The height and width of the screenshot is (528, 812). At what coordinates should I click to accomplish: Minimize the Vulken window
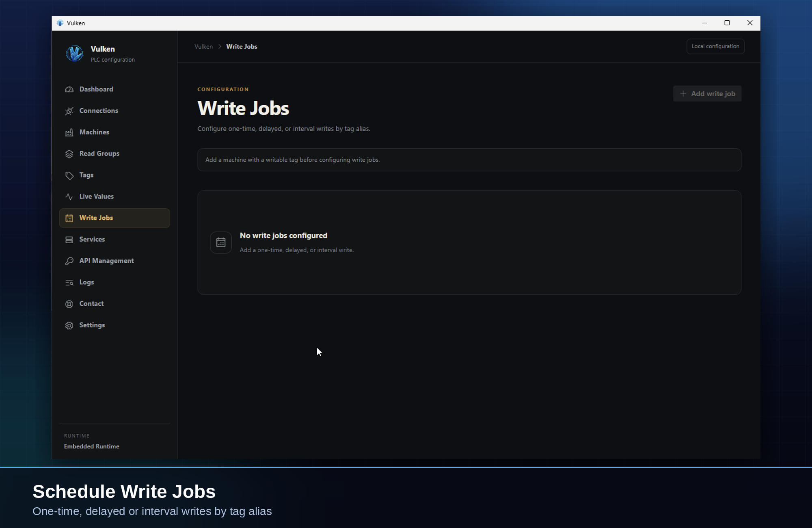(705, 23)
